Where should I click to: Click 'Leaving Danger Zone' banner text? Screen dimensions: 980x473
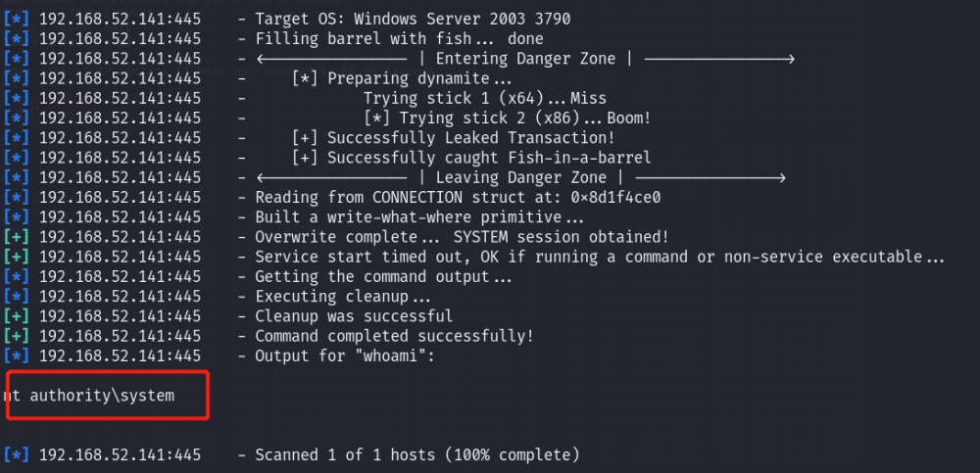pyautogui.click(x=520, y=178)
